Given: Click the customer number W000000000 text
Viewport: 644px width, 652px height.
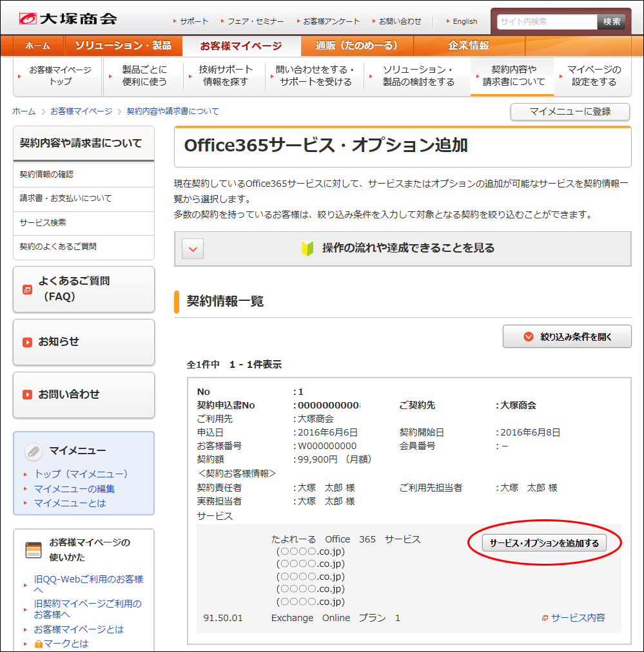Looking at the screenshot, I should (327, 446).
